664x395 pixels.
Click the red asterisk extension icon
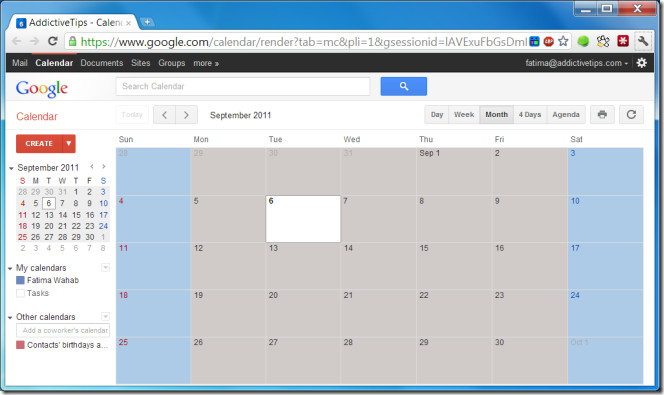(623, 41)
